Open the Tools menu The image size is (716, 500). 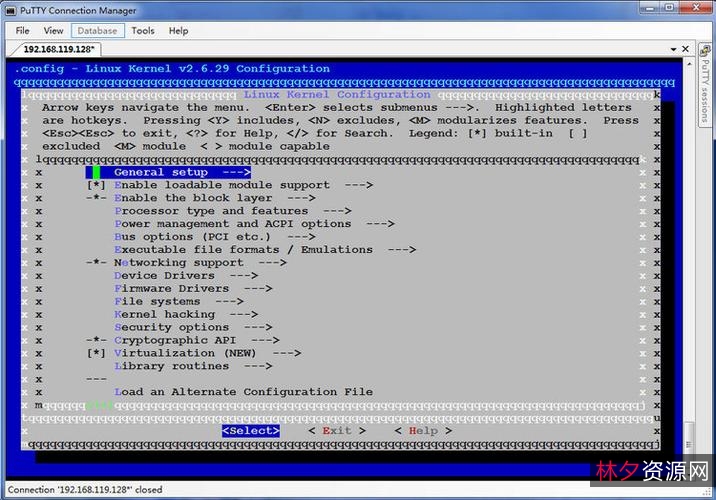[x=143, y=30]
